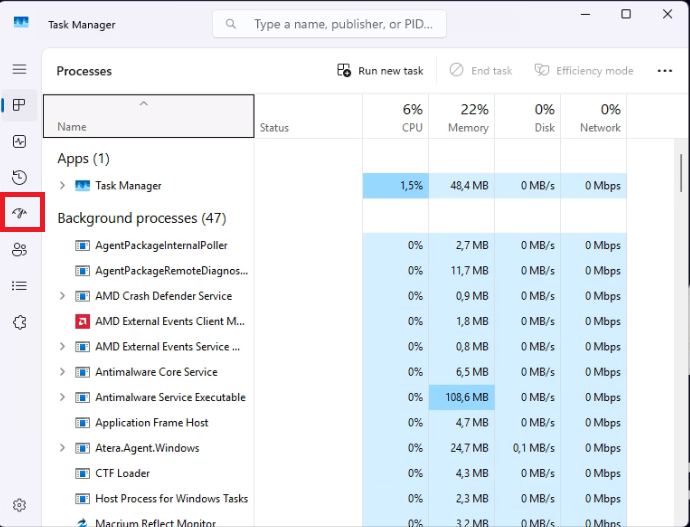Viewport: 690px width, 527px height.
Task: Maximize the Task Manager window
Action: [x=626, y=14]
